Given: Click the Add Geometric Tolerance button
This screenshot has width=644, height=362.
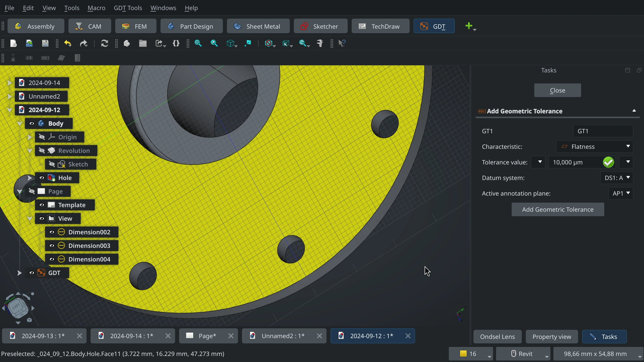Looking at the screenshot, I should [558, 209].
